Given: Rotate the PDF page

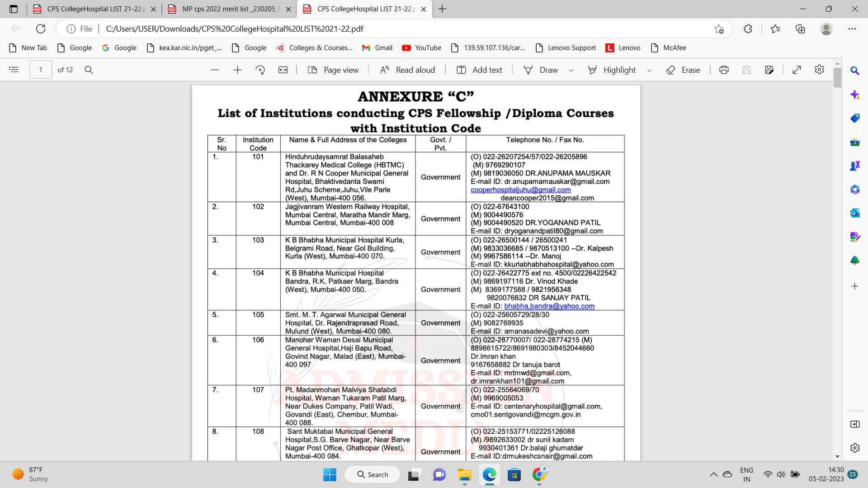Looking at the screenshot, I should click(260, 70).
